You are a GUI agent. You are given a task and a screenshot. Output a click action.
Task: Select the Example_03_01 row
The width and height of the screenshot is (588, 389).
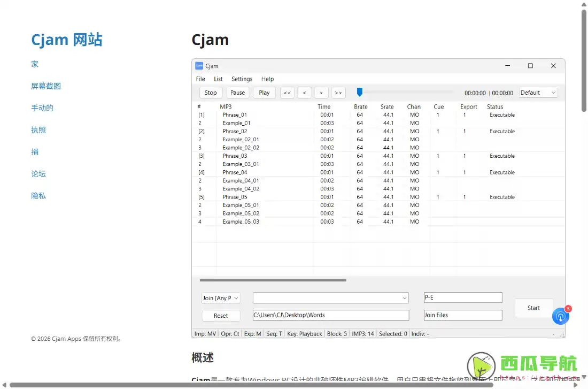coord(378,164)
